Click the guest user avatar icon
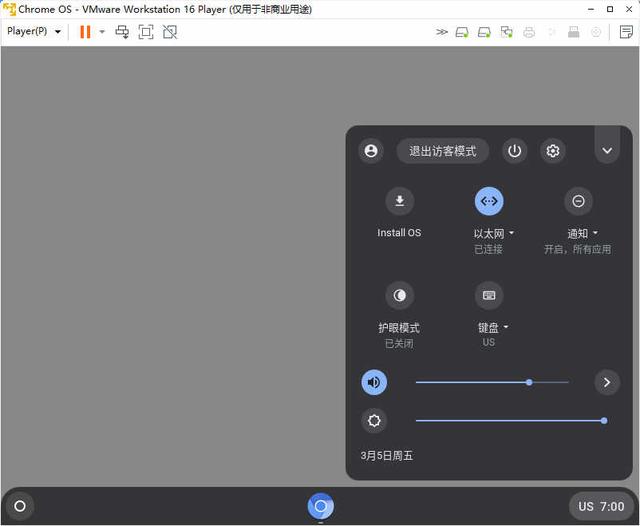640x526 pixels. (371, 151)
